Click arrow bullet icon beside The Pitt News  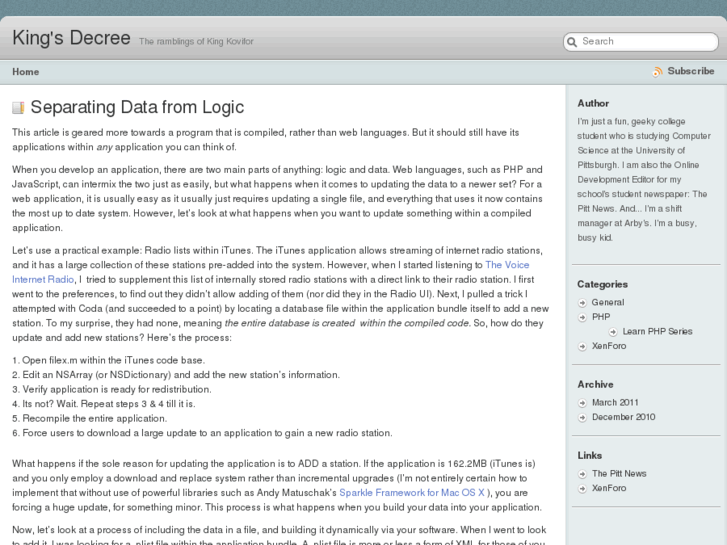(583, 474)
